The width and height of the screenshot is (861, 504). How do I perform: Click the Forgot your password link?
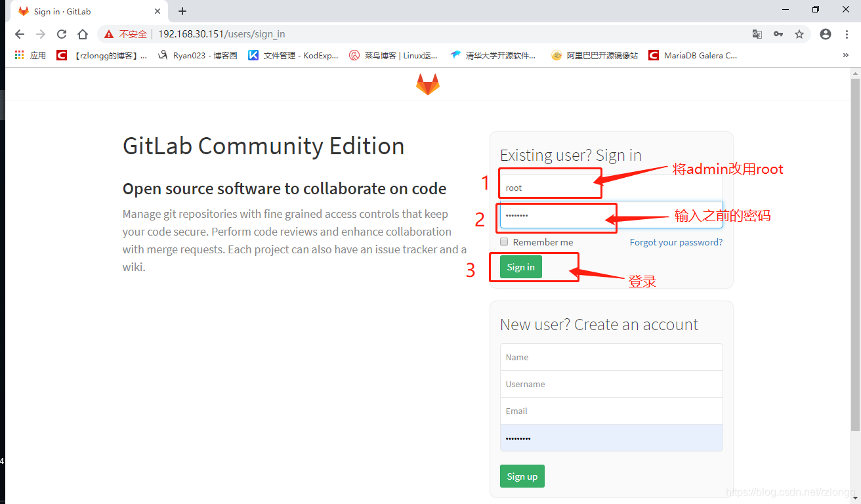[x=676, y=242]
